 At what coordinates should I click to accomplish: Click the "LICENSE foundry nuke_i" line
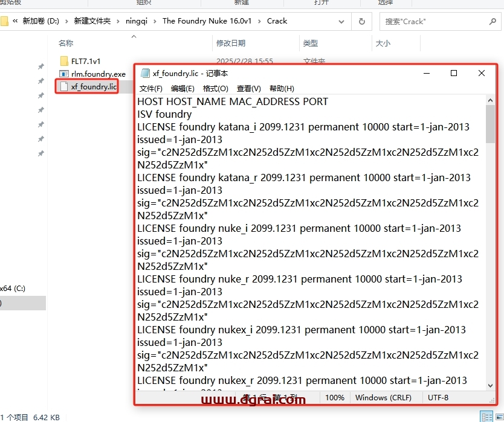[299, 228]
